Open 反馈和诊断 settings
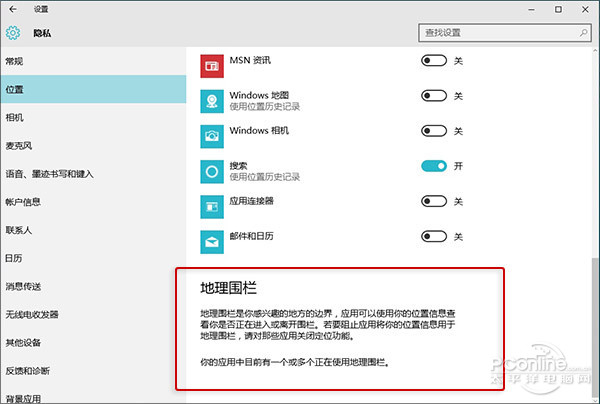Viewport: 600px width, 404px height. tap(93, 370)
